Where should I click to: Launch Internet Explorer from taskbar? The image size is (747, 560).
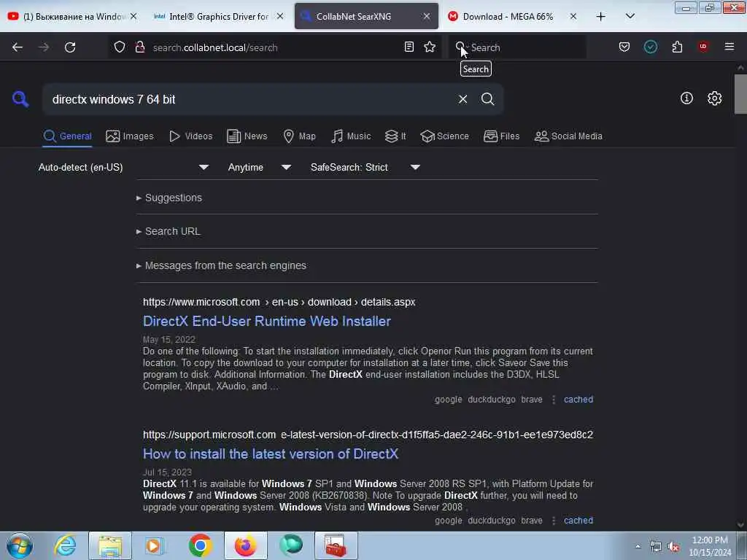65,545
